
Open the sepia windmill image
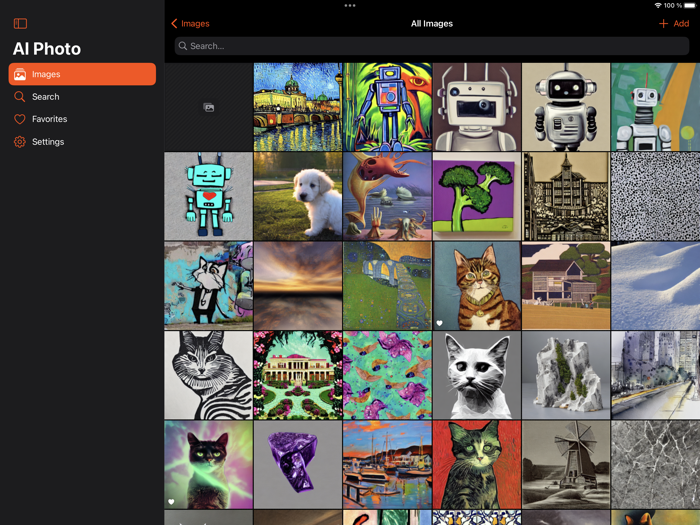point(566,465)
